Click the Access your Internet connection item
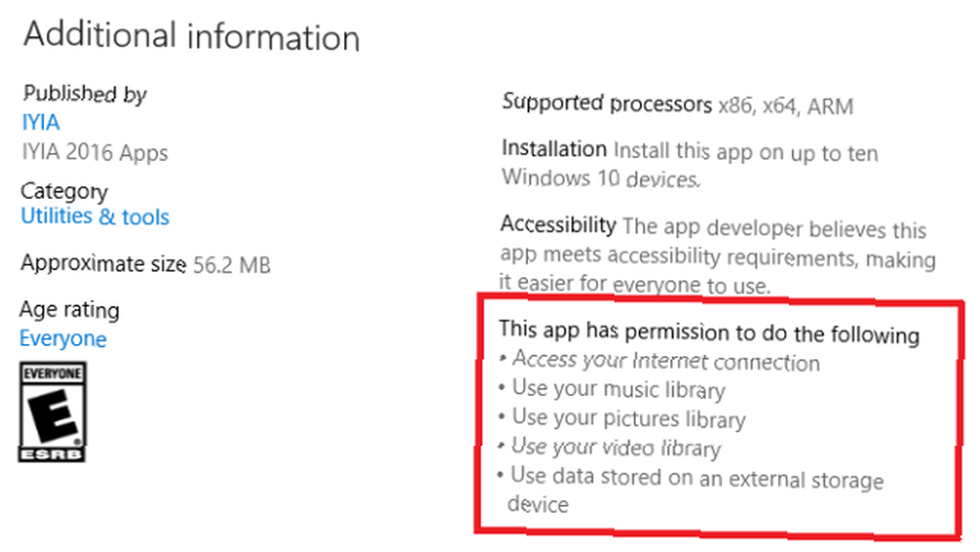 click(x=660, y=361)
